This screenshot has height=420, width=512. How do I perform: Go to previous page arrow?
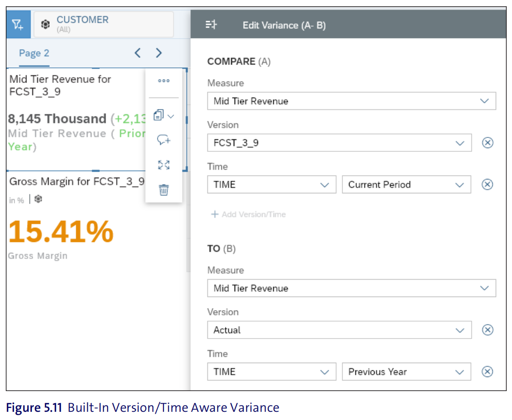[138, 53]
